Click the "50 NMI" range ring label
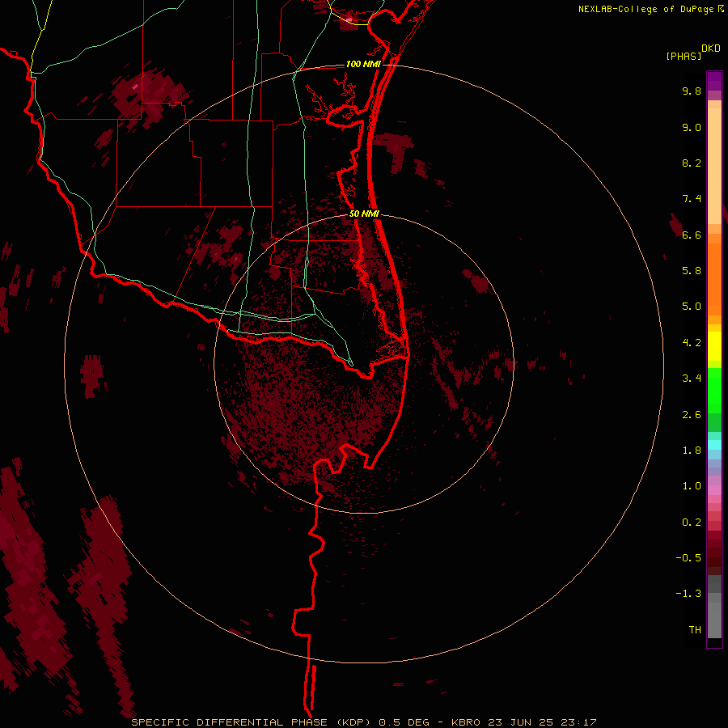This screenshot has width=728, height=728. click(364, 214)
